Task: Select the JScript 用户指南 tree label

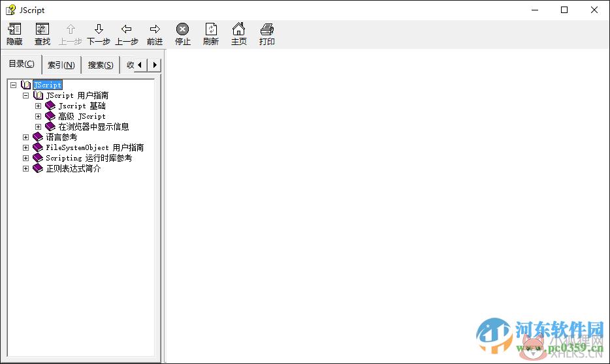Action: pos(77,95)
